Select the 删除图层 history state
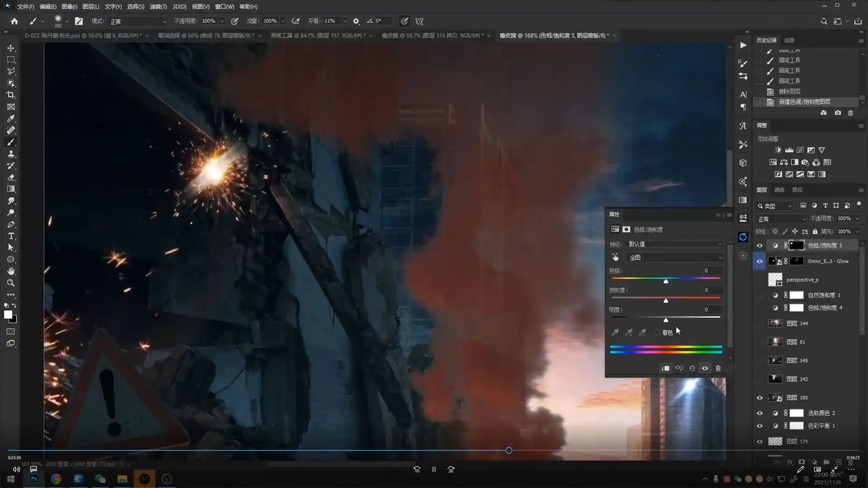The image size is (868, 488). pyautogui.click(x=789, y=91)
